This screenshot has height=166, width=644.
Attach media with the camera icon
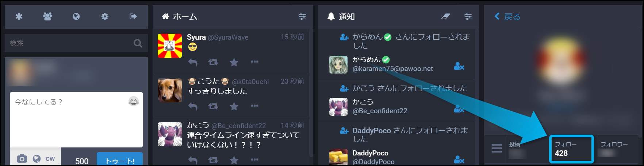click(x=22, y=159)
